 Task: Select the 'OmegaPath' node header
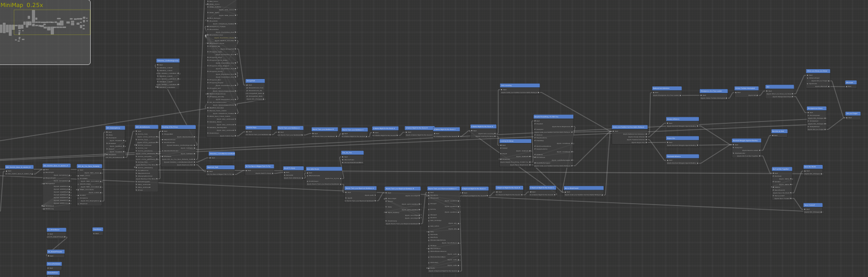(255, 81)
